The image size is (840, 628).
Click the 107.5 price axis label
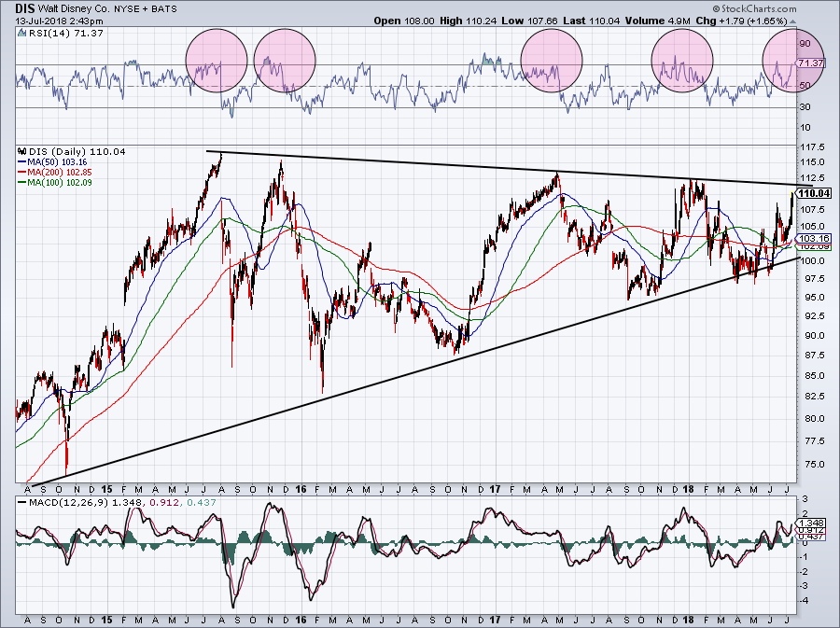(x=813, y=210)
